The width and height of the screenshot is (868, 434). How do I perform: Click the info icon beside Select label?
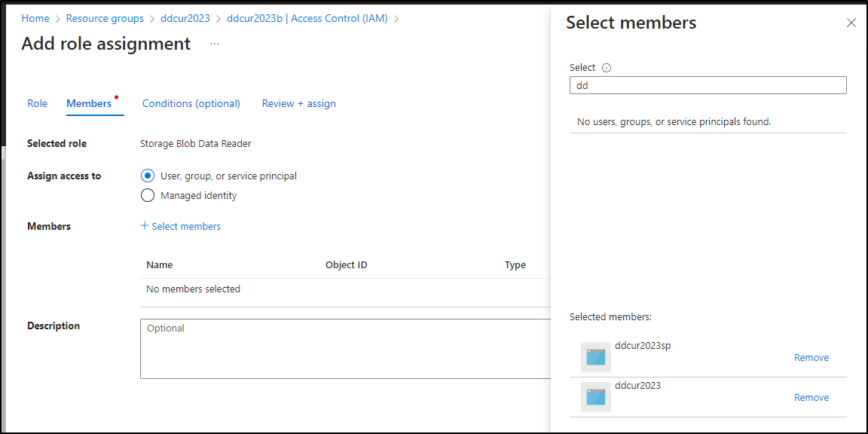tap(606, 68)
